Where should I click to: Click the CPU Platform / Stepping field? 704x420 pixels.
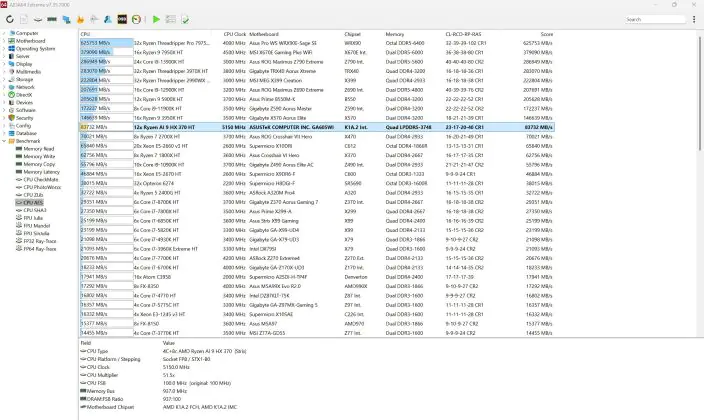(113, 359)
